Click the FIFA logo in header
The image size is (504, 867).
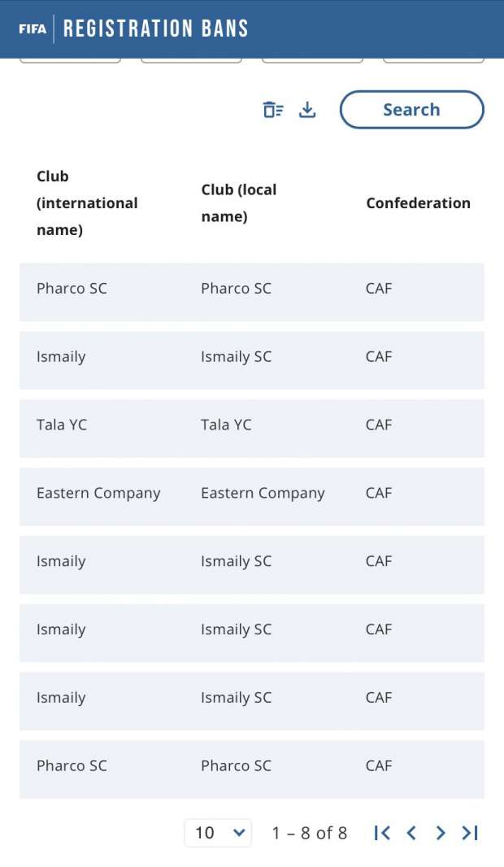[x=33, y=29]
